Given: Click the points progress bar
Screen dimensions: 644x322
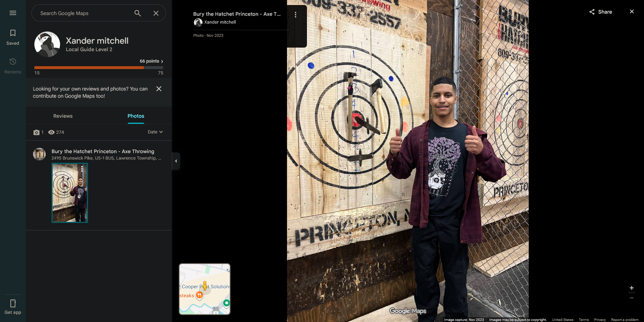Looking at the screenshot, I should [x=99, y=67].
